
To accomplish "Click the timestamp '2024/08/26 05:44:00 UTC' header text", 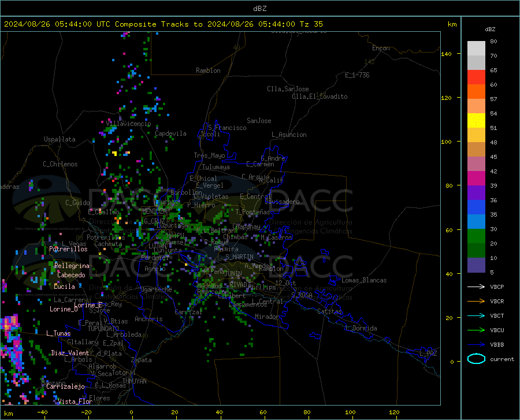I will pos(57,24).
